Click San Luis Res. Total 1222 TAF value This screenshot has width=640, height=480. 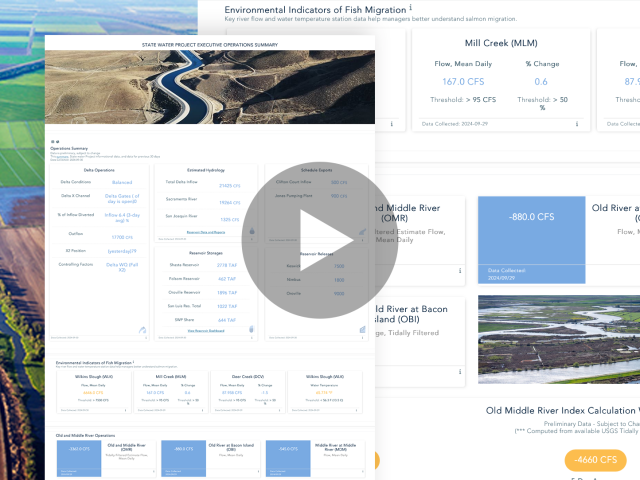pyautogui.click(x=227, y=306)
